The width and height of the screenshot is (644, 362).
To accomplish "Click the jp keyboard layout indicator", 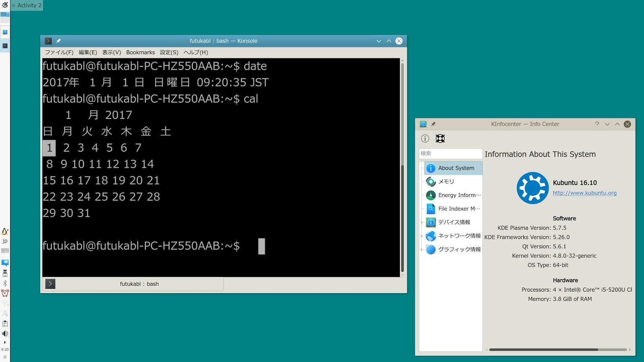I will (x=5, y=241).
